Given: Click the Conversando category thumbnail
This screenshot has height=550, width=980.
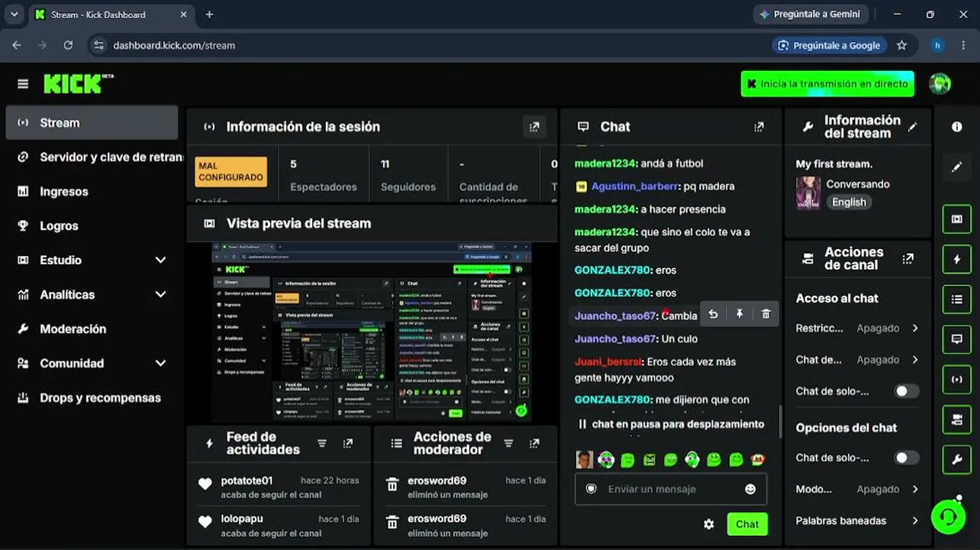Looking at the screenshot, I should pos(808,193).
